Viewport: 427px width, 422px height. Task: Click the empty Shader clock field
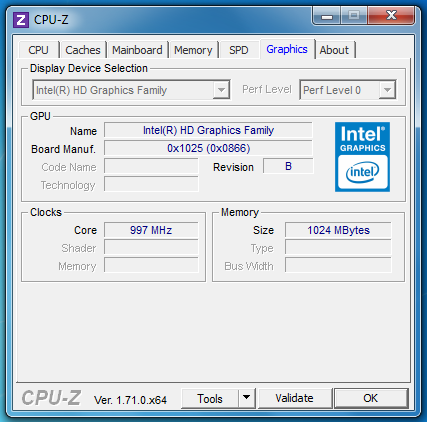[x=151, y=248]
